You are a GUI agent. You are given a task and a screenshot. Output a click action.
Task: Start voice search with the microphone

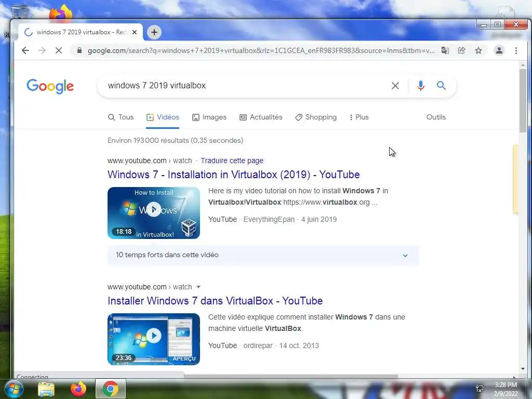click(421, 86)
